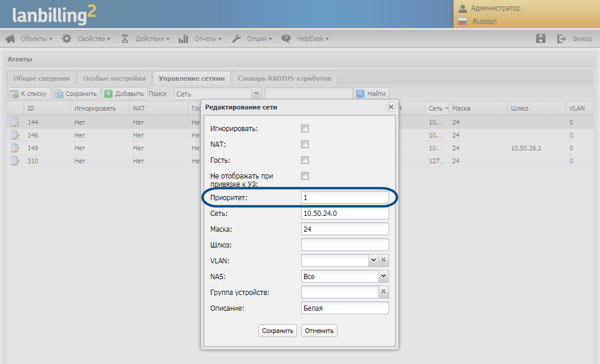The width and height of the screenshot is (600, 364).
Task: Click into the Приоритет field
Action: [x=345, y=197]
